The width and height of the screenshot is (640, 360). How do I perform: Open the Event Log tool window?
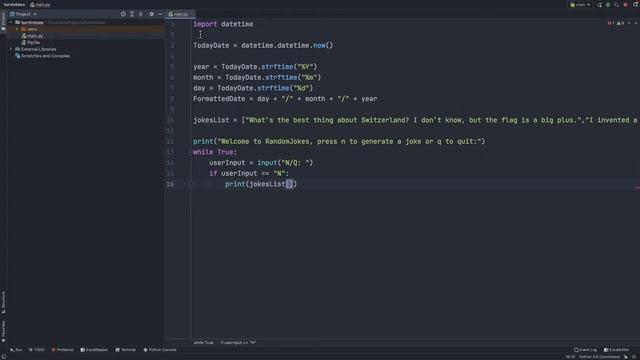(x=585, y=350)
